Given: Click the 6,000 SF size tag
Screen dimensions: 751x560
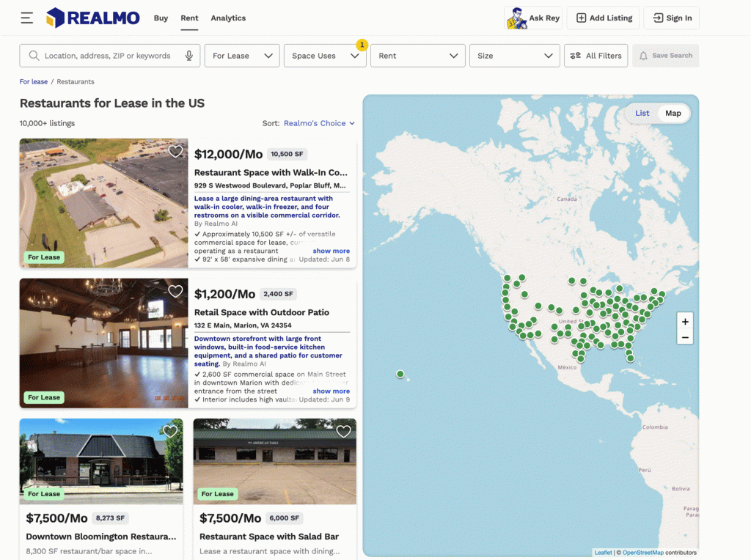Looking at the screenshot, I should [x=284, y=518].
